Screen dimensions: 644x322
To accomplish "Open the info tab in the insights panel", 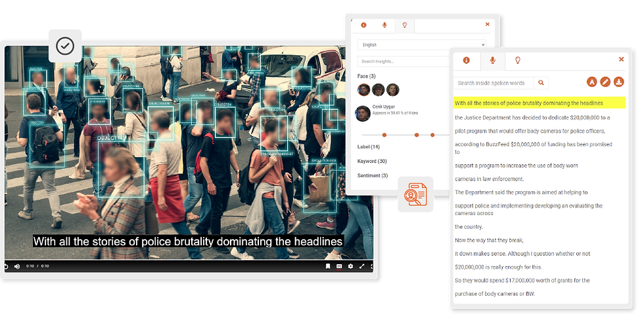I will (363, 25).
